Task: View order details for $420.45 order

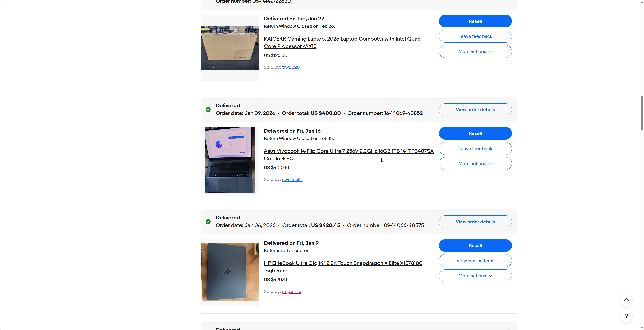Action: point(475,222)
